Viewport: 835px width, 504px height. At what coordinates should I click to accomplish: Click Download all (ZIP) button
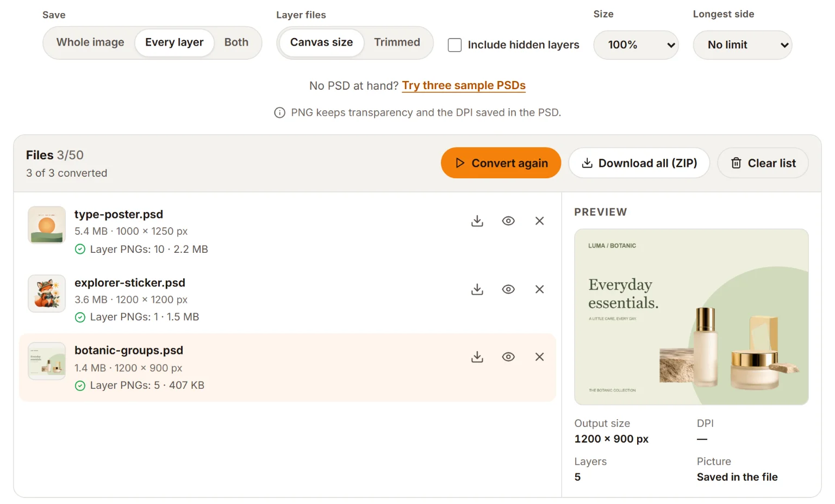639,163
